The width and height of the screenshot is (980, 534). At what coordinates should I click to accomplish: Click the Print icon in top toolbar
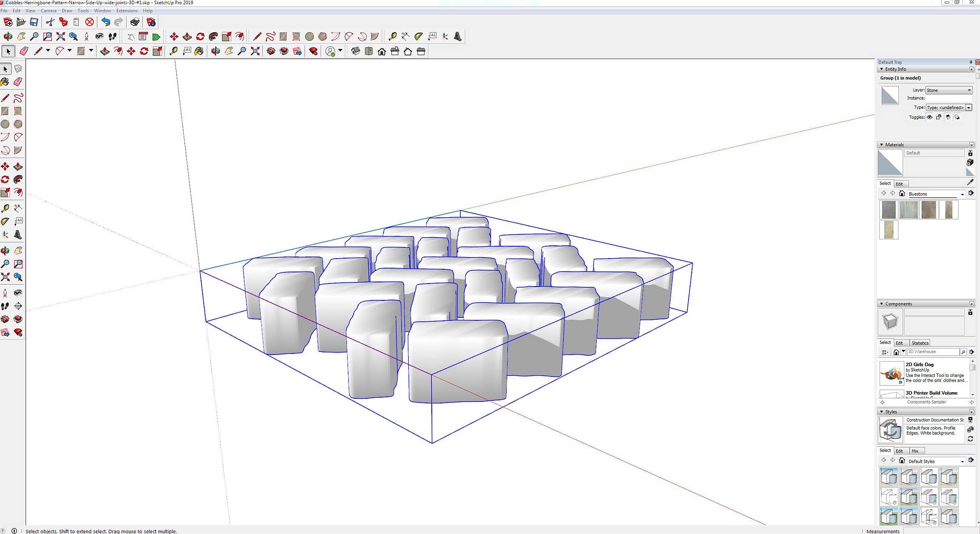(x=135, y=22)
